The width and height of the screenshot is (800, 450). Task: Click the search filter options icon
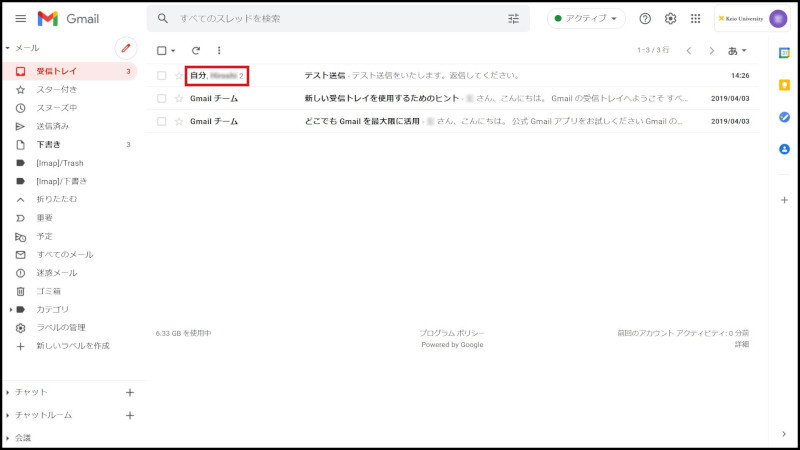514,19
